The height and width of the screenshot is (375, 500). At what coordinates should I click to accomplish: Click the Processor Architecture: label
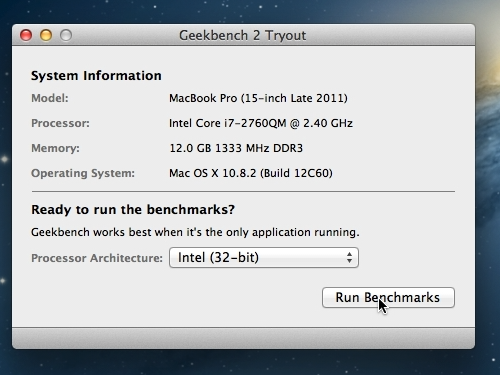(97, 258)
